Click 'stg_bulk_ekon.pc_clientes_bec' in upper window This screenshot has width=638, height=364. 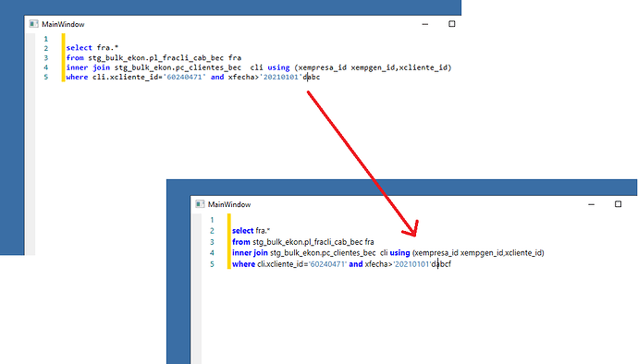[178, 67]
